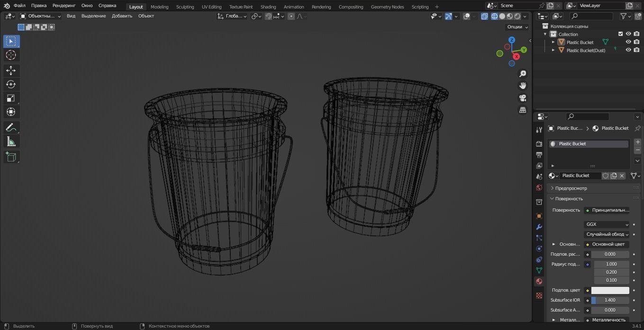Uncheck Collection exclude checkbox
This screenshot has height=330, width=644.
tap(620, 34)
